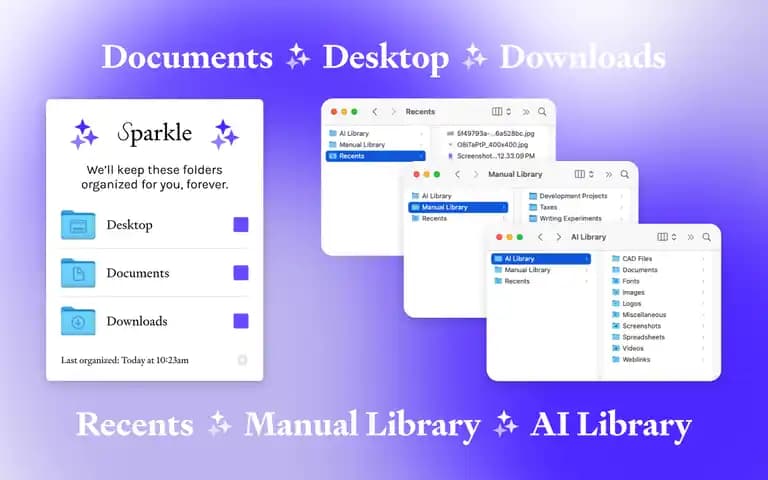Select the Screenshot...12.33.09 PM file
This screenshot has width=768, height=480.
point(490,156)
